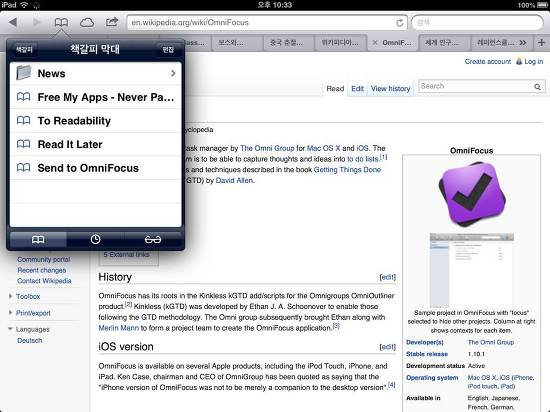This screenshot has width=550, height=412.
Task: Tap the Safari back arrow
Action: 13,22
